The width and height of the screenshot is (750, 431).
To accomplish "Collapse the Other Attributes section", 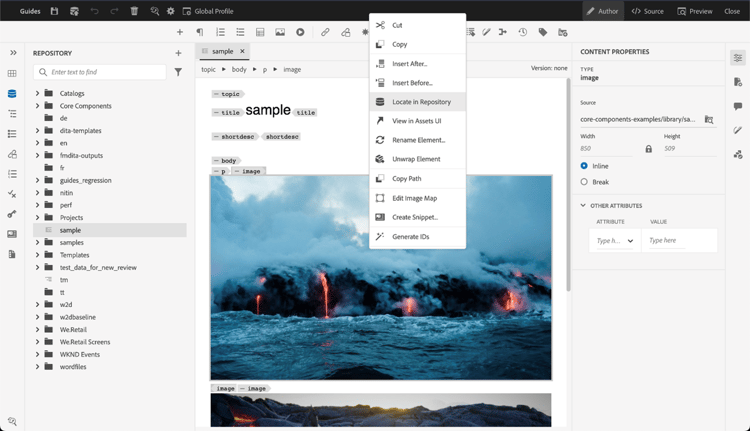I will (x=583, y=205).
